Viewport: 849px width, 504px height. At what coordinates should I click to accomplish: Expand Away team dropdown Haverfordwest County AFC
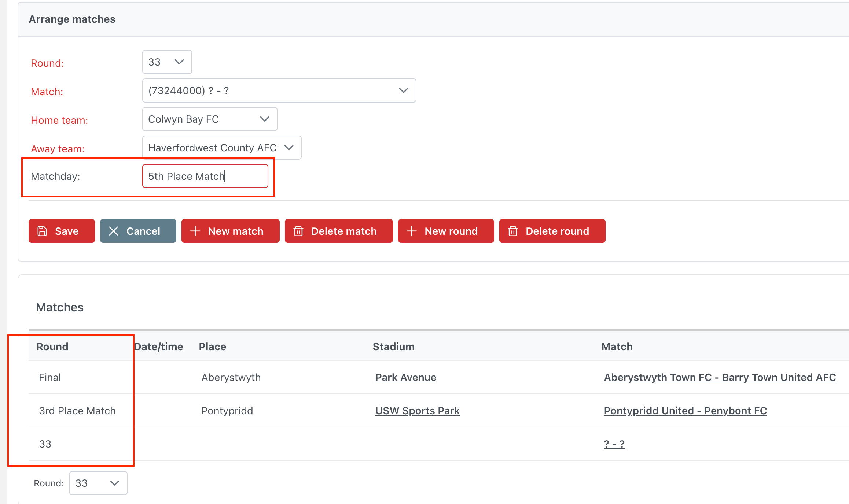point(221,148)
